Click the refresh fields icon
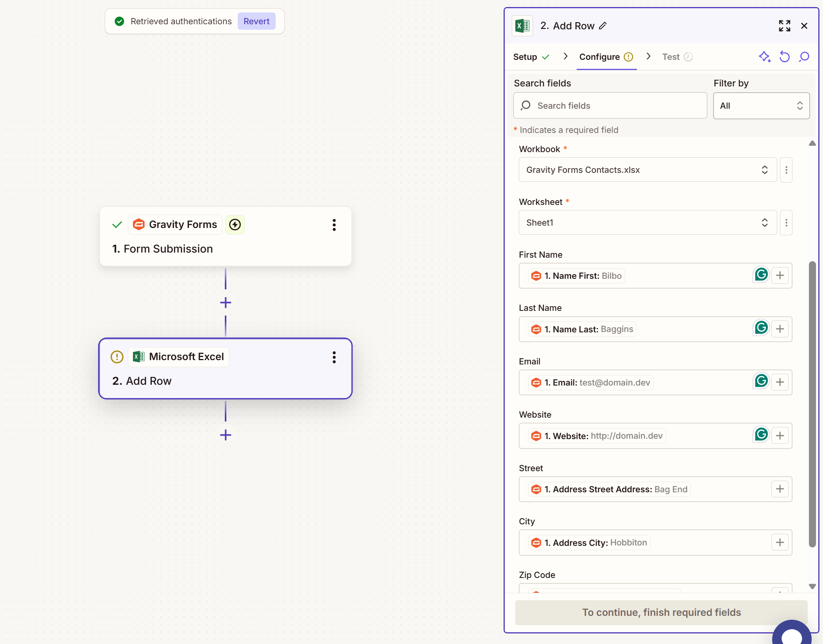823x644 pixels. click(785, 57)
